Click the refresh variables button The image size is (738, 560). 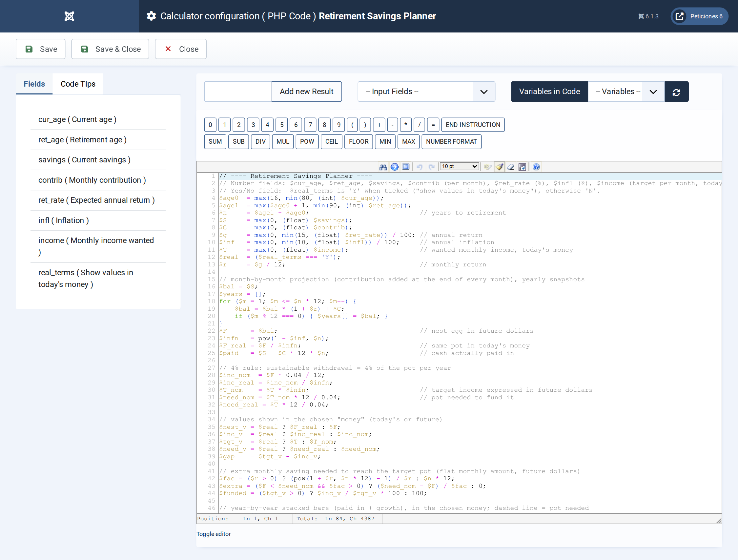676,92
